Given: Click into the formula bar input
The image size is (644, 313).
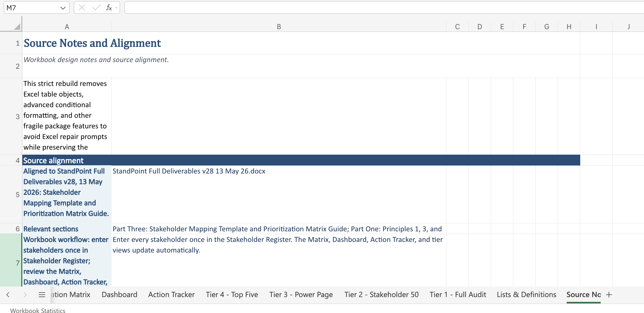Looking at the screenshot, I should 384,8.
